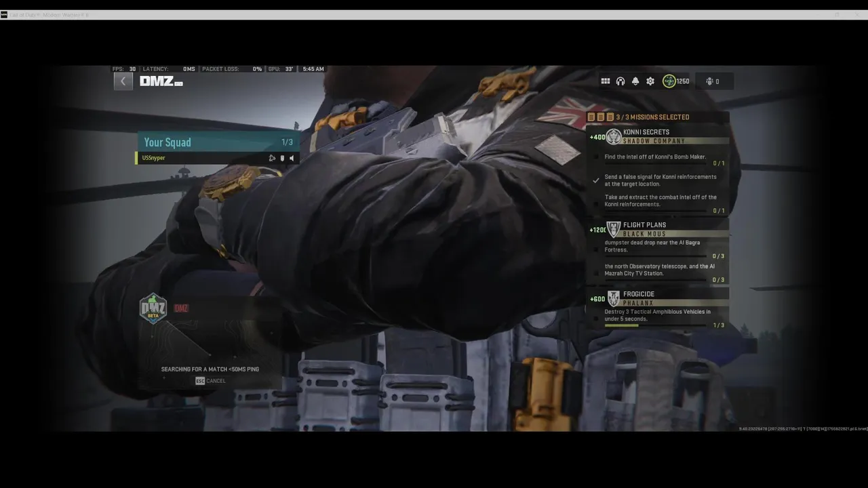868x488 pixels.
Task: Open the headset social icon
Action: [x=620, y=81]
